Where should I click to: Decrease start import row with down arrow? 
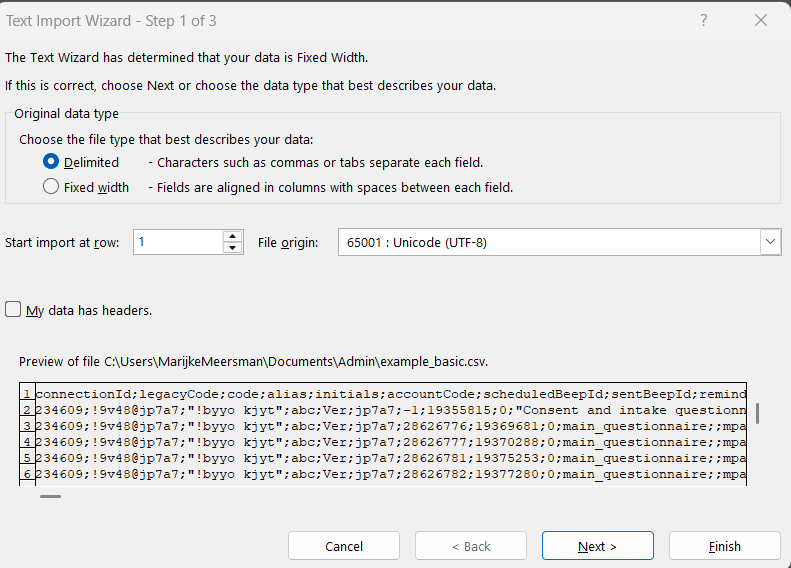pos(233,248)
